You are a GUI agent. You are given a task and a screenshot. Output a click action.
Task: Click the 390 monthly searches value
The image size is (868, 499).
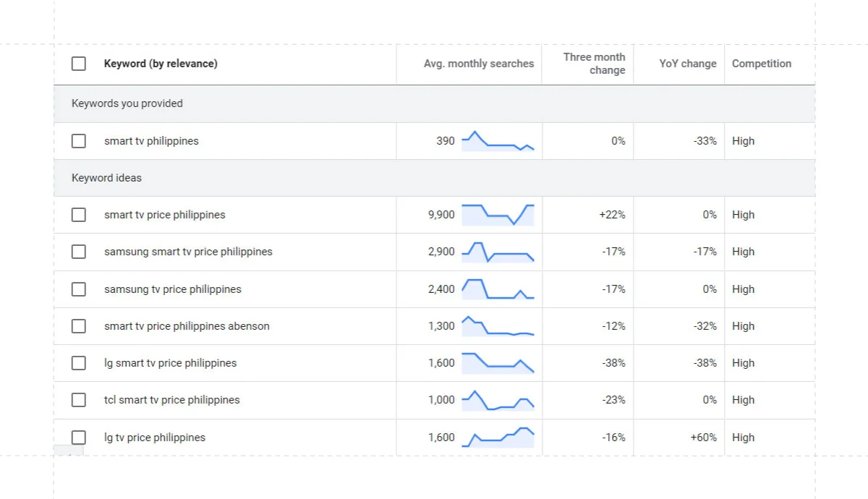(446, 141)
